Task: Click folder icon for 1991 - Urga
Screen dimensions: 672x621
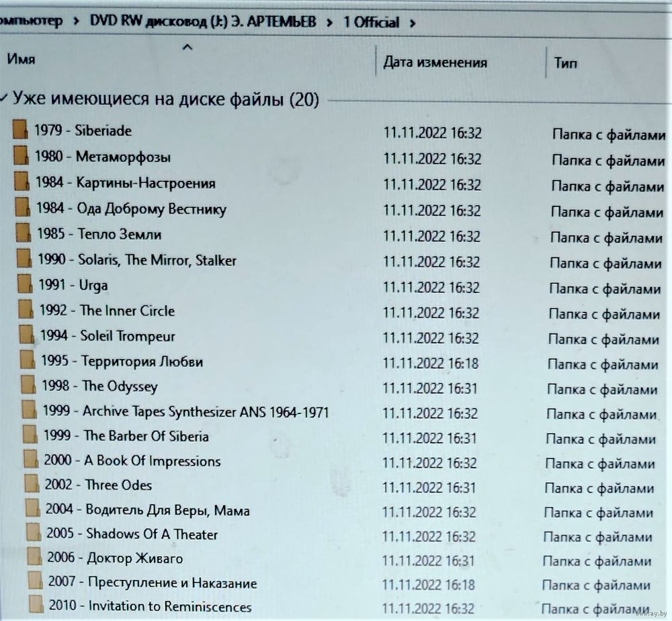Action: coord(26,284)
